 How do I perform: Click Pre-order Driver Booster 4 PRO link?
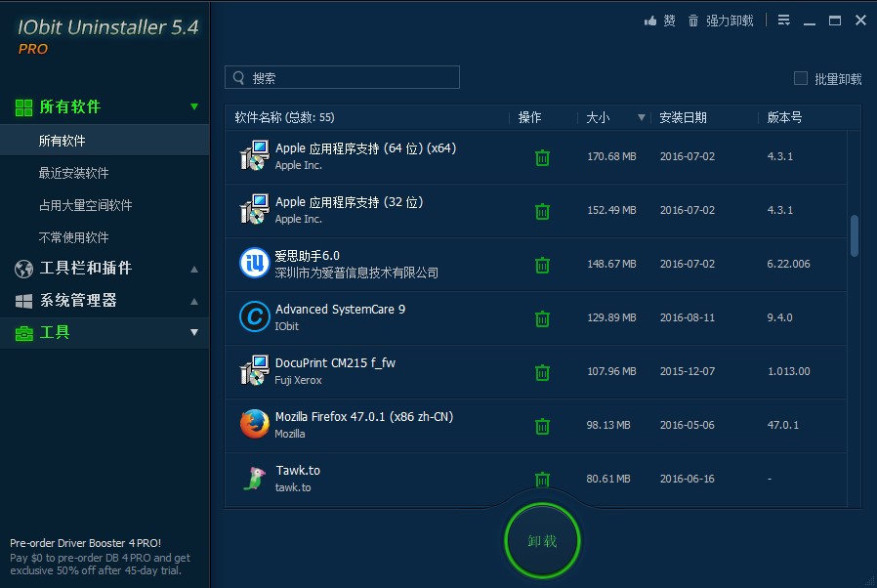(86, 543)
